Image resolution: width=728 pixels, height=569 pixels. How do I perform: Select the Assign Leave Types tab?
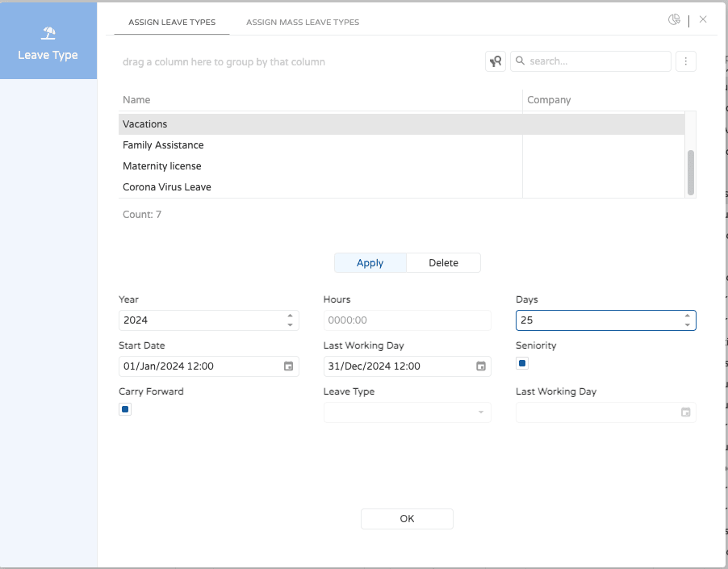pos(172,23)
